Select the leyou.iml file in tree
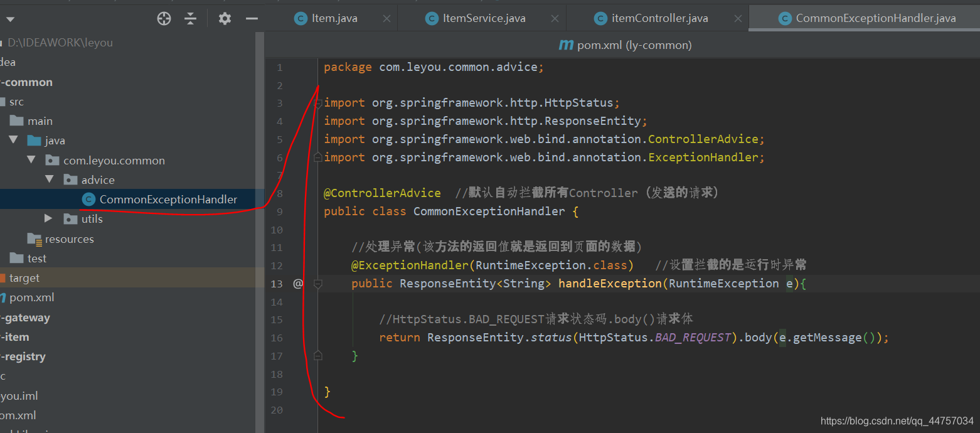Viewport: 980px width, 433px height. (x=19, y=396)
